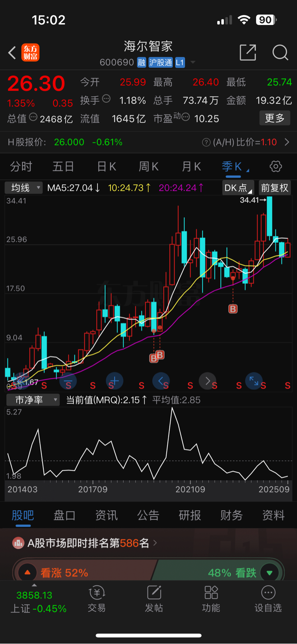297x644 pixels.
Task: Tap the 看涨 up-arrow vote icon
Action: tap(27, 572)
